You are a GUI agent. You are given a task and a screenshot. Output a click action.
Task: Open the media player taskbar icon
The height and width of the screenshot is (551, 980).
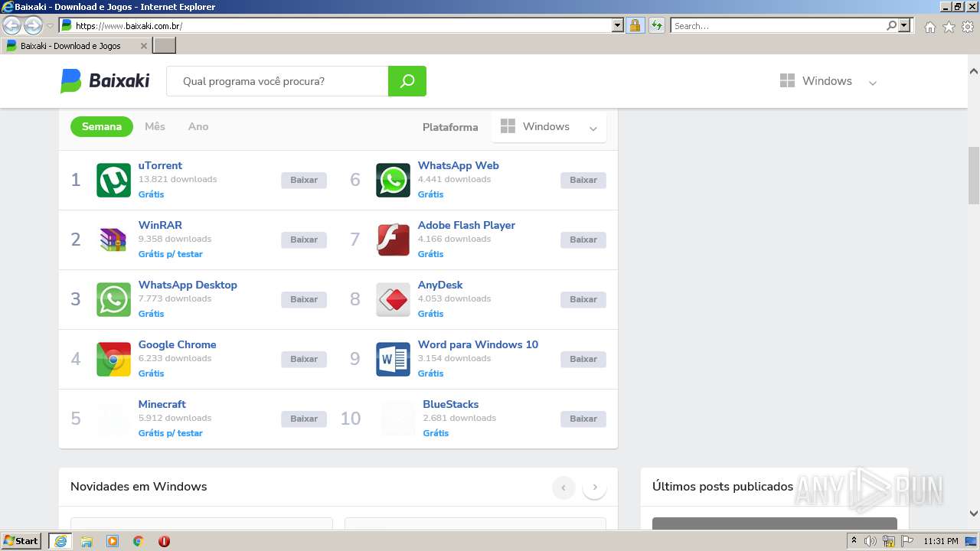point(113,541)
